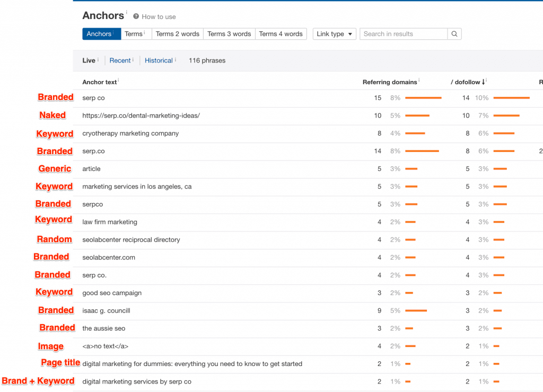Click the 'good seo campaign' anchor
543x392 pixels.
pos(112,293)
